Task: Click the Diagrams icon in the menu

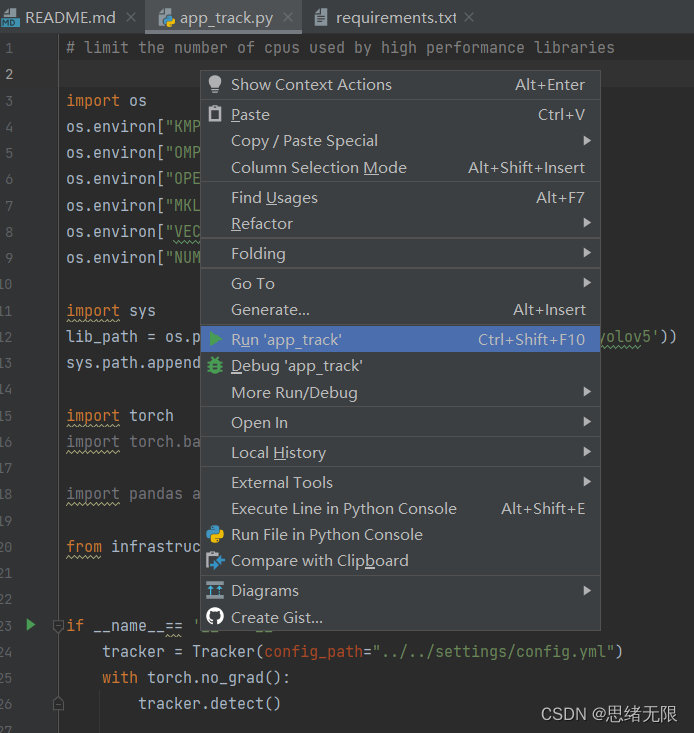Action: [215, 590]
